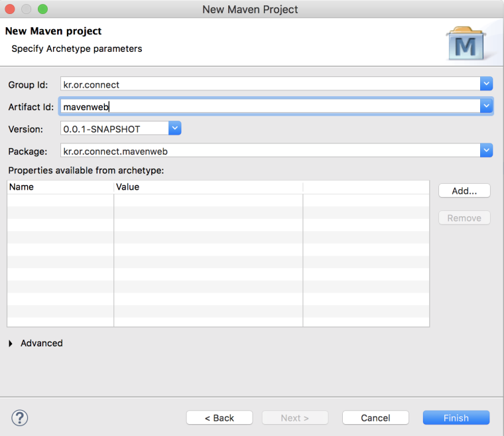Click the 'Specify Archetype parameters' text
This screenshot has width=504, height=436.
pyautogui.click(x=77, y=48)
